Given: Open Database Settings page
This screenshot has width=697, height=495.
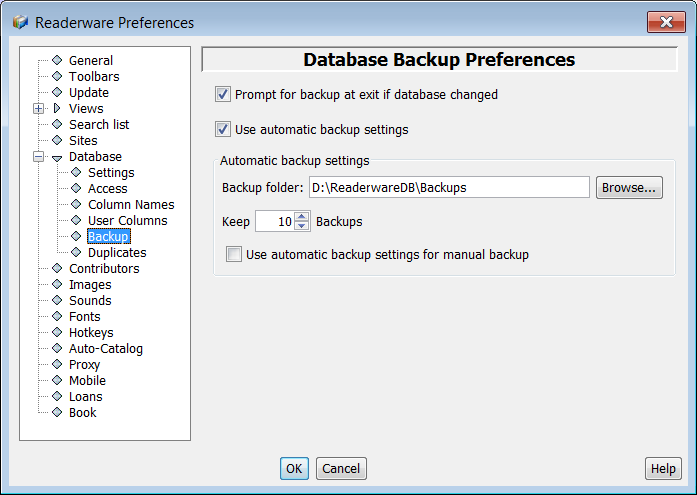Looking at the screenshot, I should point(111,172).
